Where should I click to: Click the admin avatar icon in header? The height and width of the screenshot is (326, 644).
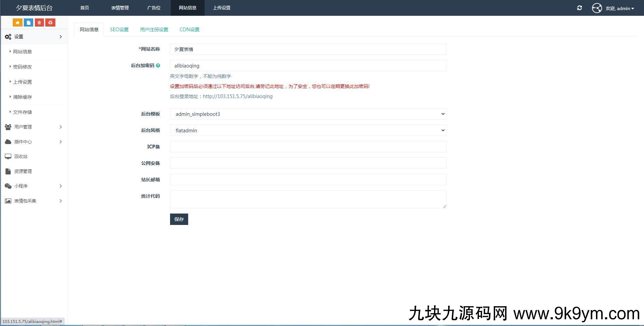point(597,8)
